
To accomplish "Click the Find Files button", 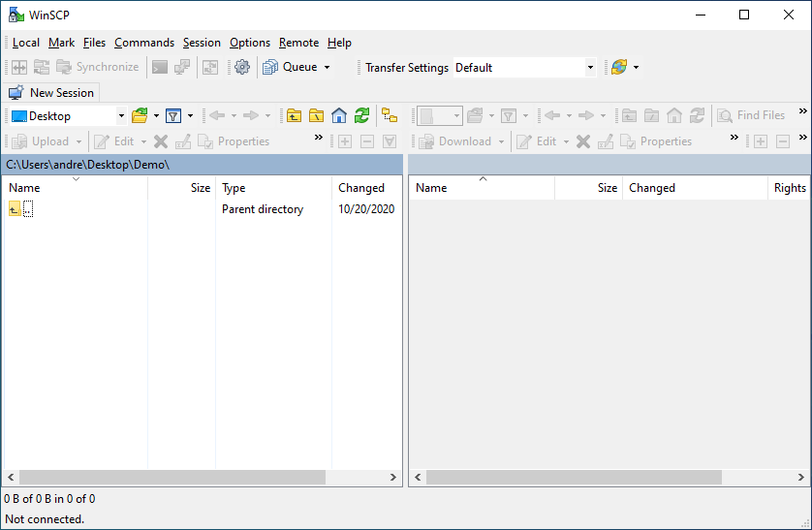I will 751,115.
